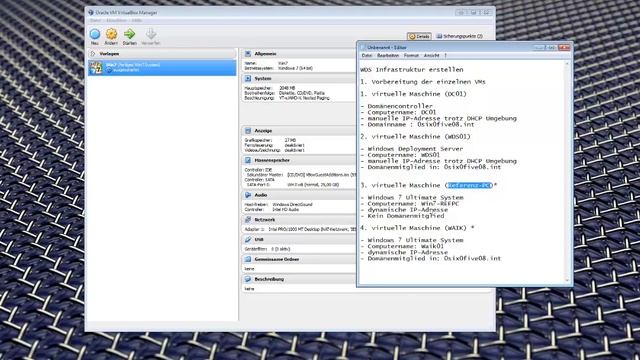The image size is (640, 360).
Task: Click the '4. virtuelle Maschine (WAIK)' line
Action: tap(417, 228)
